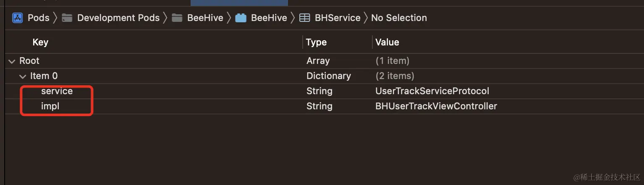Click the UserTrackServiceProtocol value cell
This screenshot has height=185, width=644.
click(x=432, y=91)
